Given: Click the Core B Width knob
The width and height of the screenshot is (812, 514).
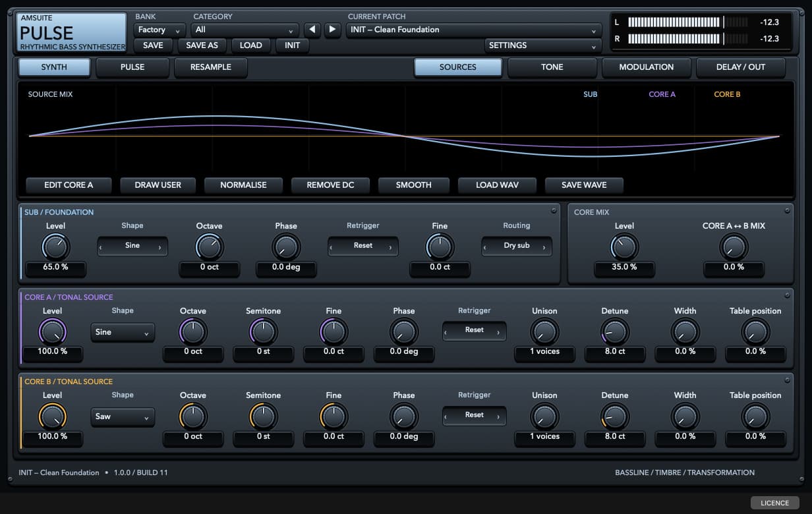Looking at the screenshot, I should pyautogui.click(x=685, y=416).
